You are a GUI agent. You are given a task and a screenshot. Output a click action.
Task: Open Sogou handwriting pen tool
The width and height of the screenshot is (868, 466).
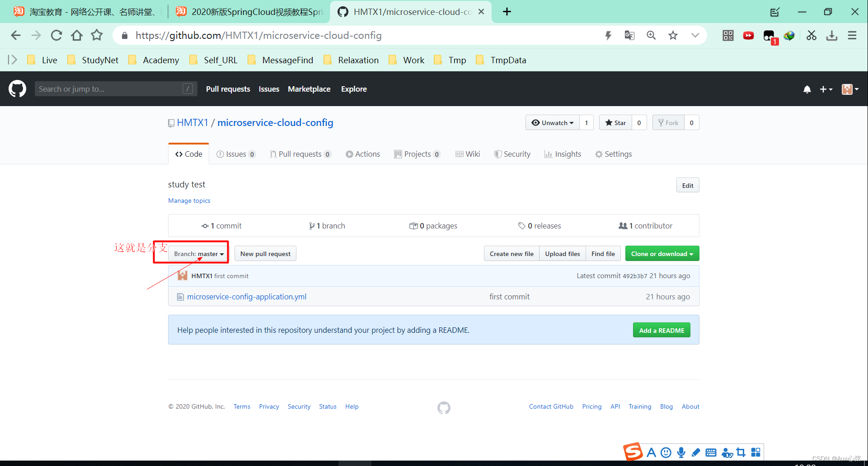[696, 452]
